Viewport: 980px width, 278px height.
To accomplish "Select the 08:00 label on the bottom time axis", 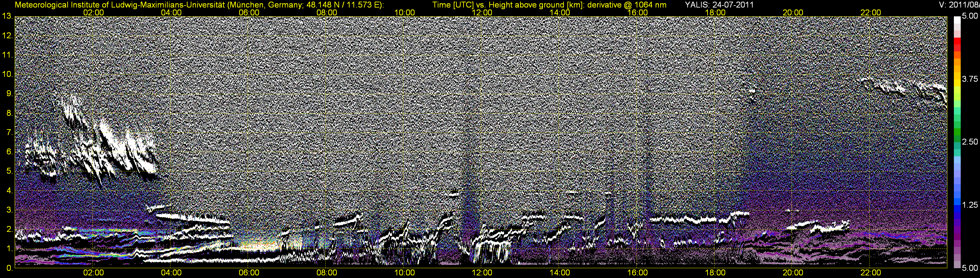I will [327, 273].
